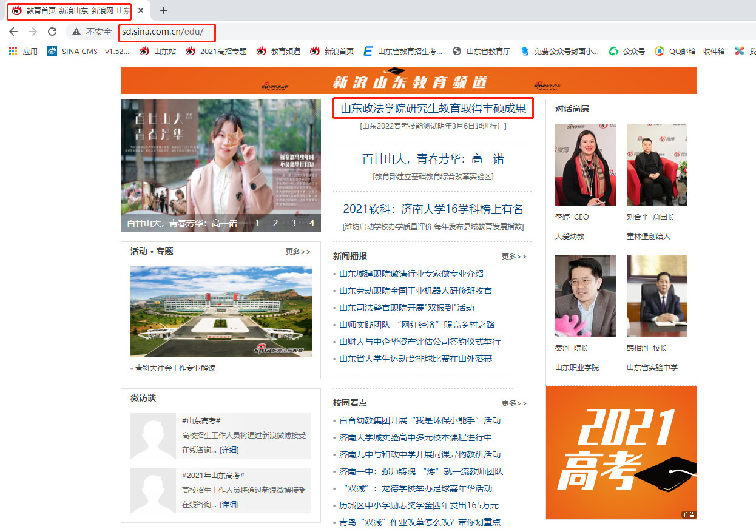Open the 山东省教育厅 bookmark
The height and width of the screenshot is (532, 756).
[481, 52]
